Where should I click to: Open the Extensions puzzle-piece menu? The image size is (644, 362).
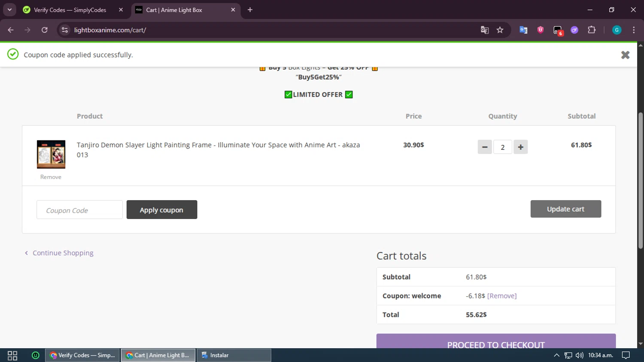(x=592, y=30)
